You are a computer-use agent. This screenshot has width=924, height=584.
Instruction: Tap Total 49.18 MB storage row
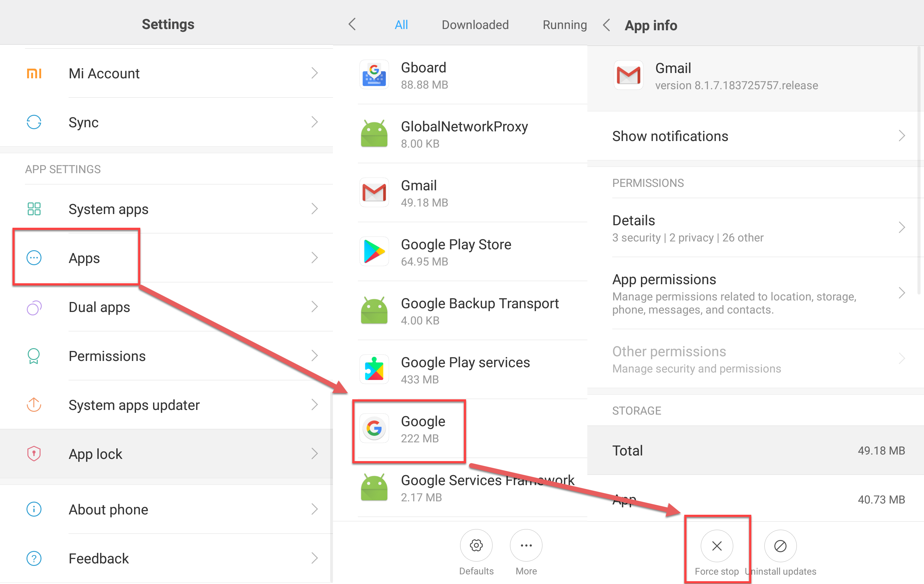click(756, 450)
